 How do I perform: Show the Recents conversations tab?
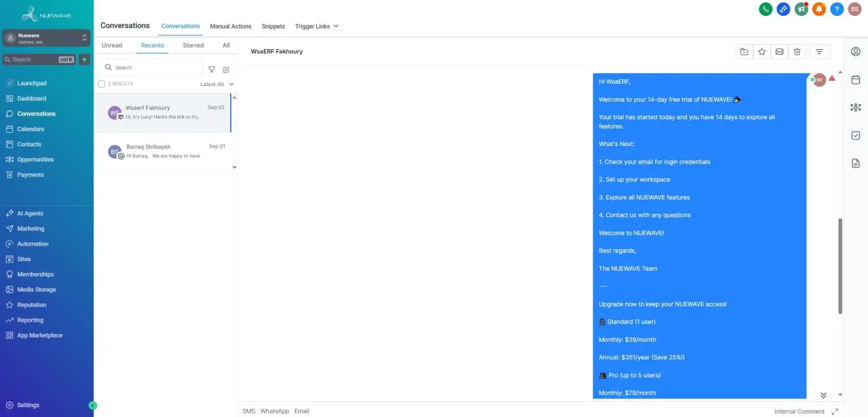click(x=153, y=45)
